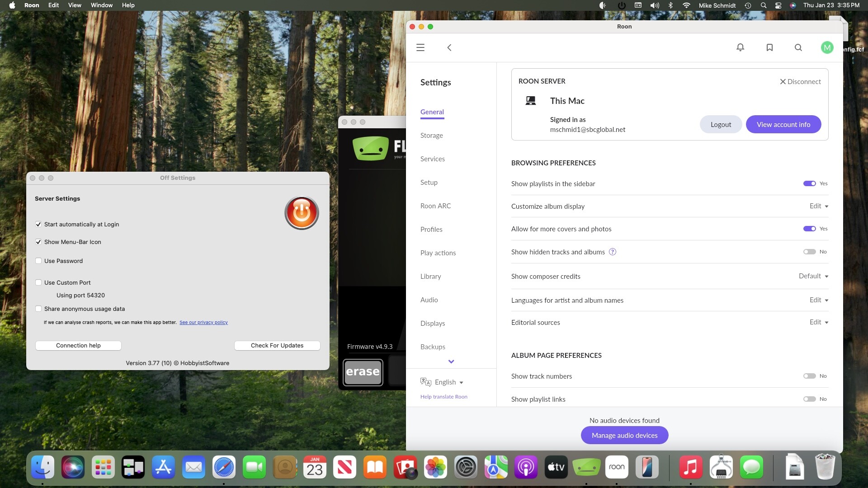Open Languages for artist names Edit dropdown
This screenshot has width=868, height=488.
tap(819, 300)
